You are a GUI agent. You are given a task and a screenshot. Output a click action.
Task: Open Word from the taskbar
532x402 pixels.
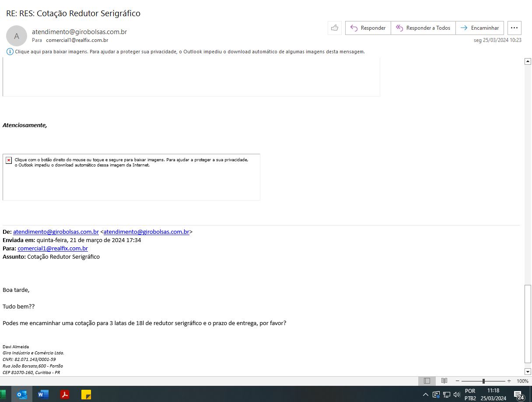pos(43,394)
